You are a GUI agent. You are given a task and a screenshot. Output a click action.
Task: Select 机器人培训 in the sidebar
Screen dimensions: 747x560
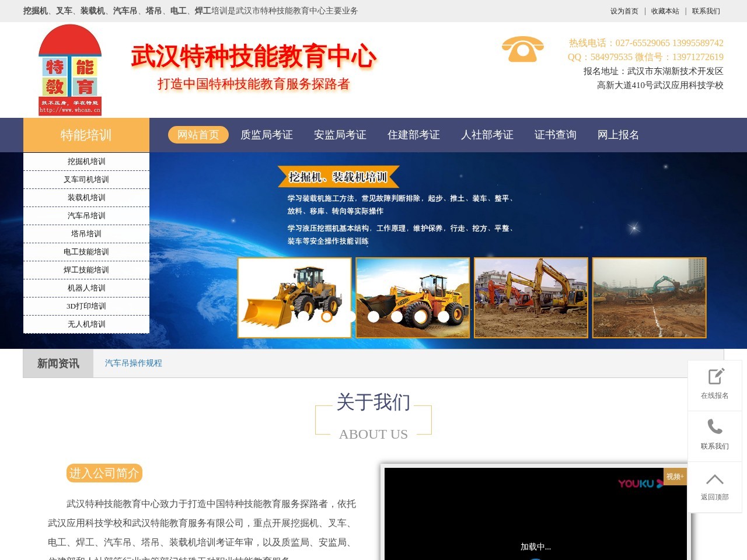(x=86, y=288)
